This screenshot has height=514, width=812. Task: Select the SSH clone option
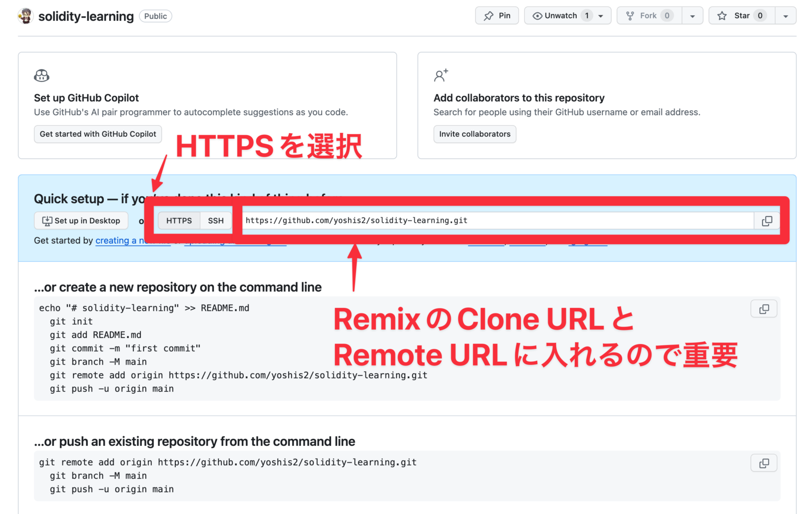[216, 221]
